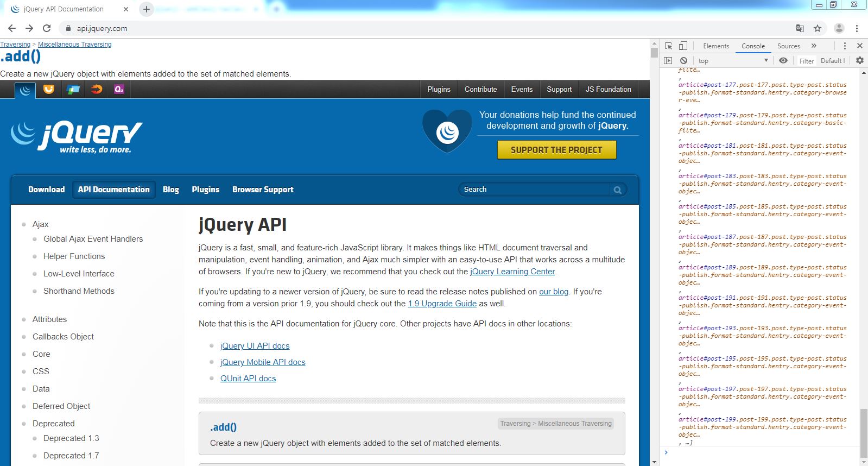This screenshot has height=466, width=868.
Task: Open the Callbacks Object category
Action: tap(63, 337)
